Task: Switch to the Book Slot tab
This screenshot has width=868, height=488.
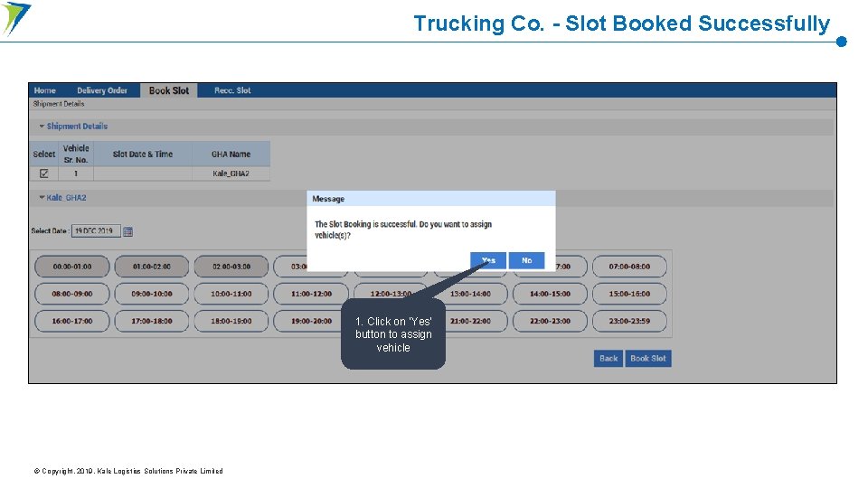Action: click(x=169, y=90)
